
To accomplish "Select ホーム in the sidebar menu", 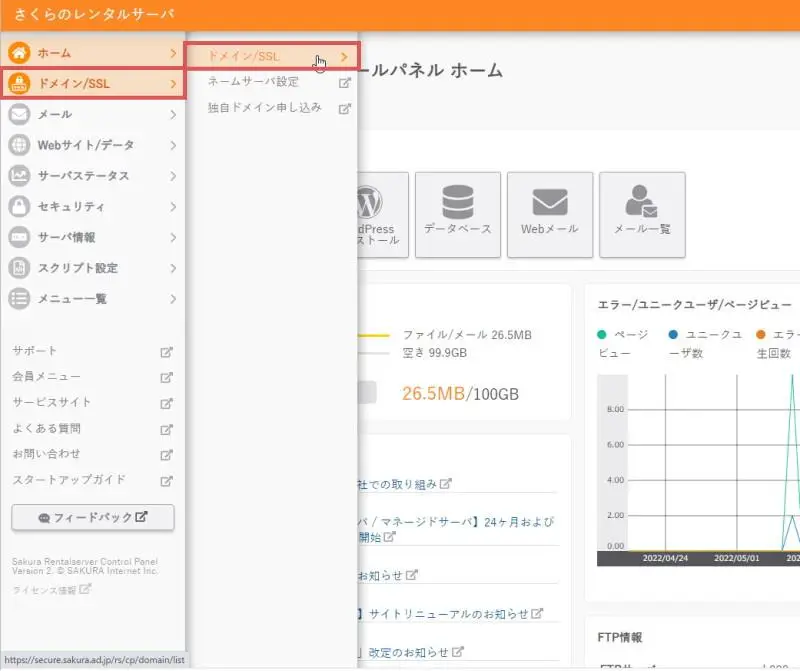I will (x=92, y=53).
